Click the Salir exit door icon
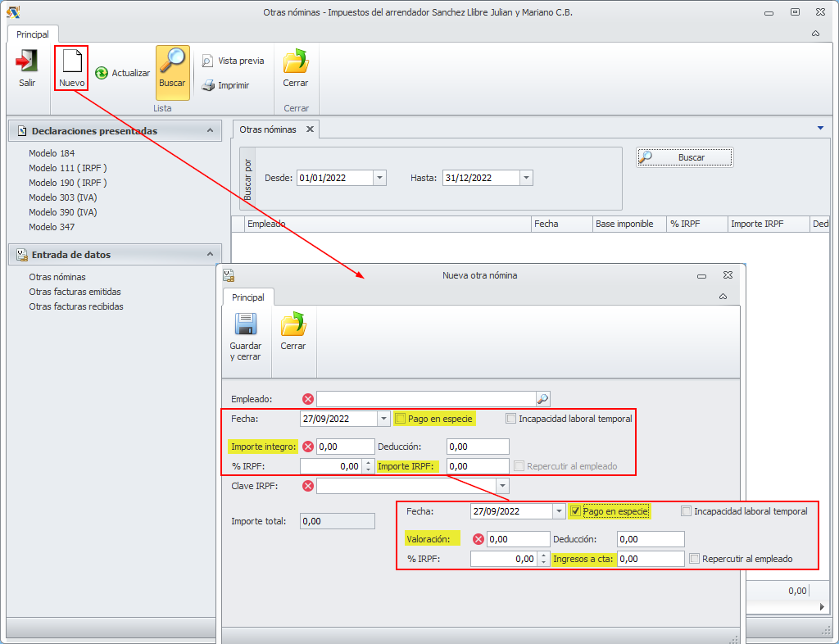The height and width of the screenshot is (644, 839). [27, 61]
